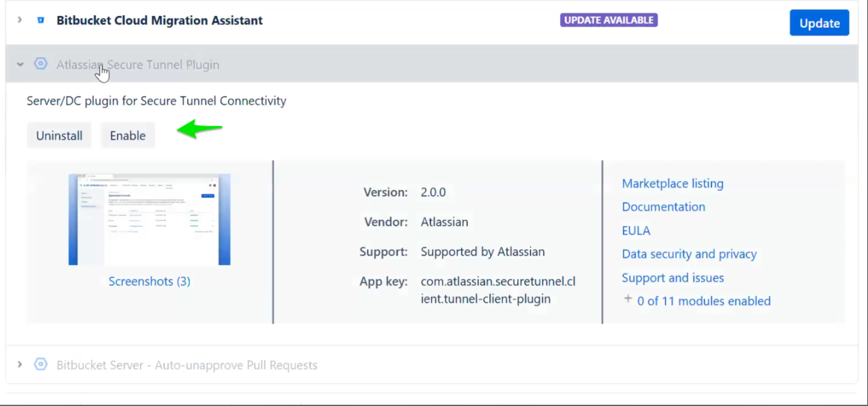Open the plugin screenshot thumbnail
868x406 pixels.
coord(150,220)
